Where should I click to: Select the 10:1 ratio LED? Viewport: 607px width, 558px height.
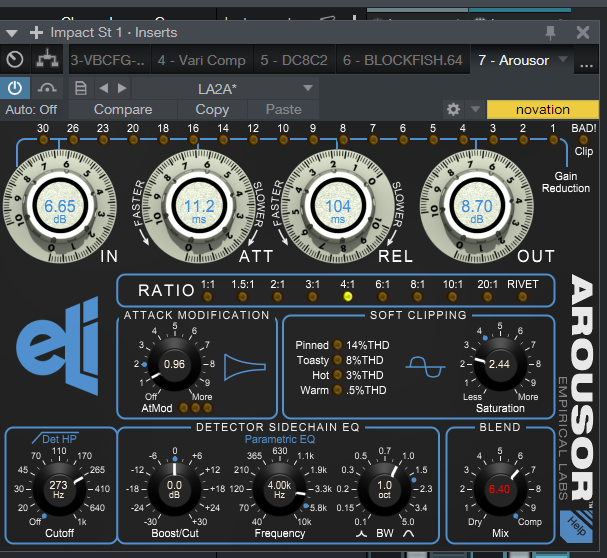point(452,297)
